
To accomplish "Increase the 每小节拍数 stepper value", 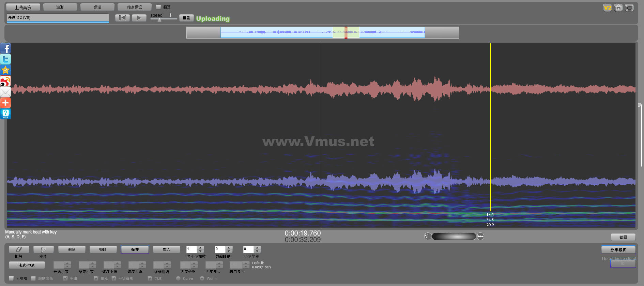I will 200,248.
